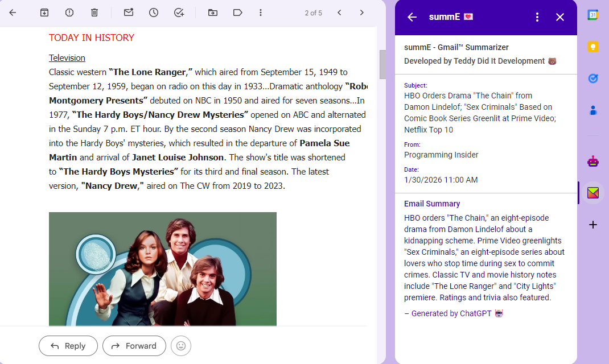Viewport: 609px width, 364px height.
Task: Go to the newer email arrow
Action: [339, 13]
